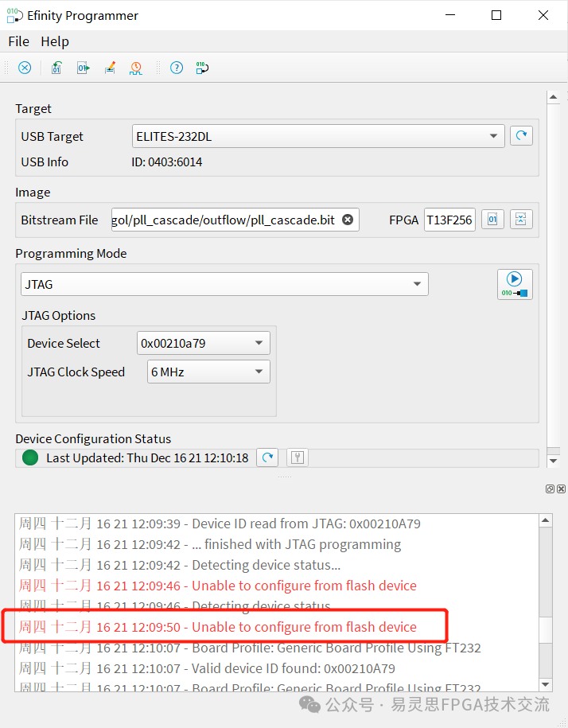Viewport: 568px width, 728px height.
Task: Start programming with the play button
Action: point(515,284)
